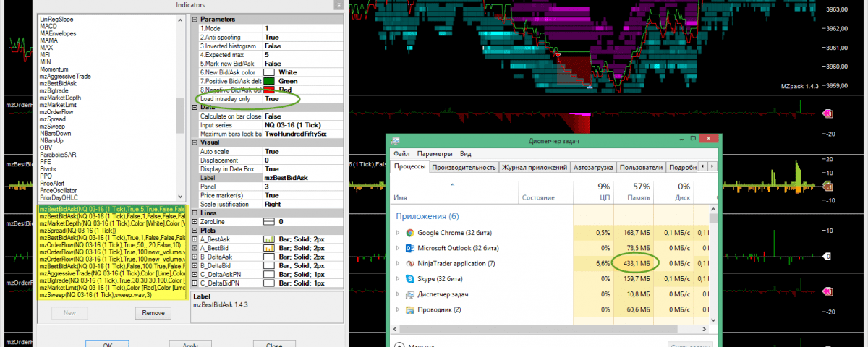Expand the A_BestAsk plot settings
The width and height of the screenshot is (868, 347).
[195, 239]
